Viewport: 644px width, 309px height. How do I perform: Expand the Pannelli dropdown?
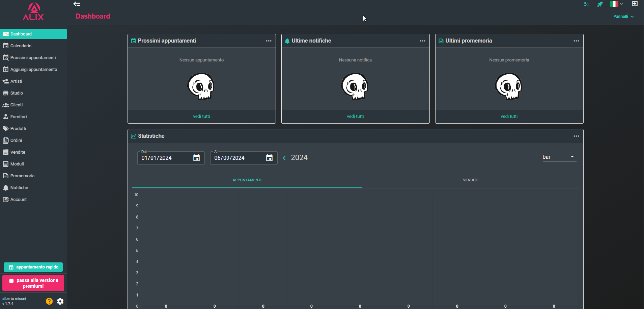pyautogui.click(x=623, y=17)
